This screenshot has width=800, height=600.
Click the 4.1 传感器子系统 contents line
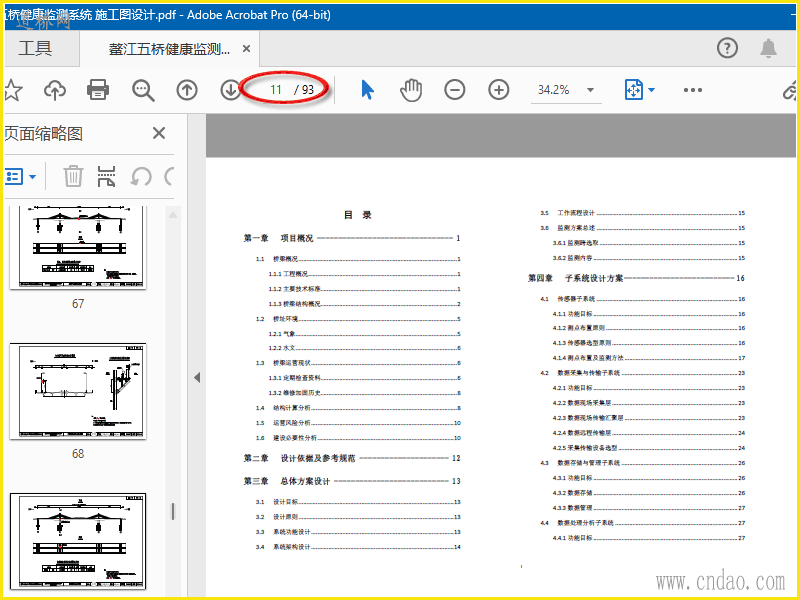(643, 299)
